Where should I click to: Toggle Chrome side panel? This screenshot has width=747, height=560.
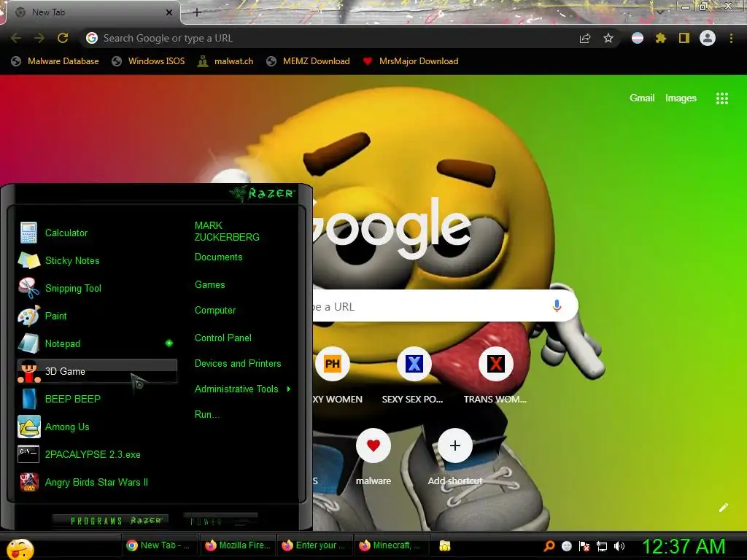(684, 38)
